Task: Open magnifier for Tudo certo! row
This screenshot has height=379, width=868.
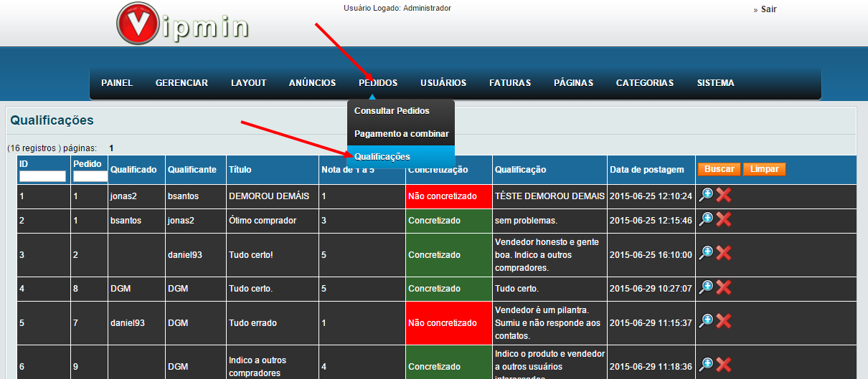Action: pos(706,253)
